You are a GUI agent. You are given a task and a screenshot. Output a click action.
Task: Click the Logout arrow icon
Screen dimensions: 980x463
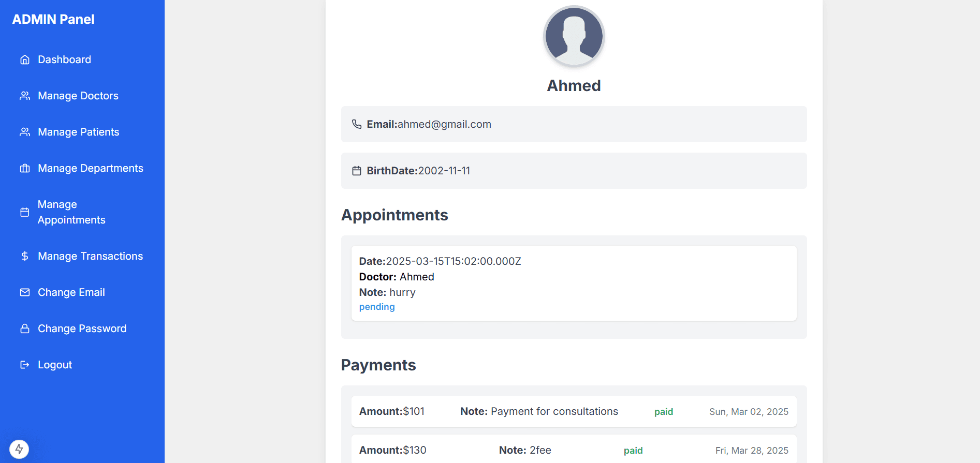click(x=25, y=365)
